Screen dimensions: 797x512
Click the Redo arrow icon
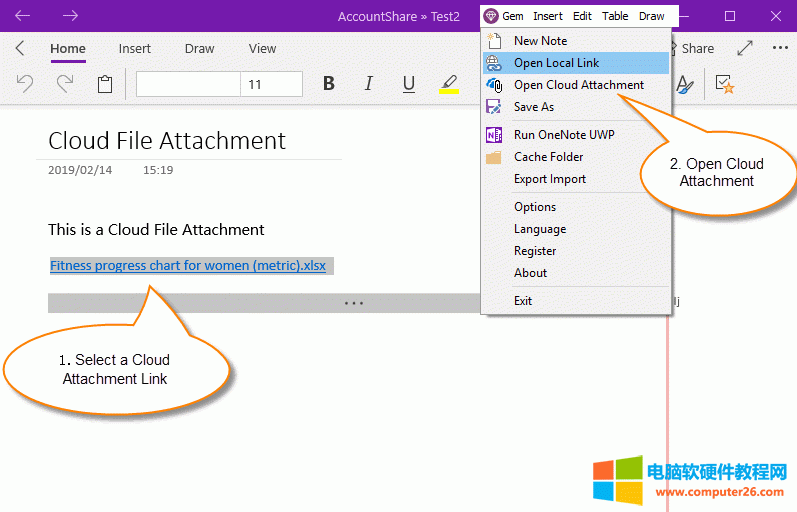point(65,85)
